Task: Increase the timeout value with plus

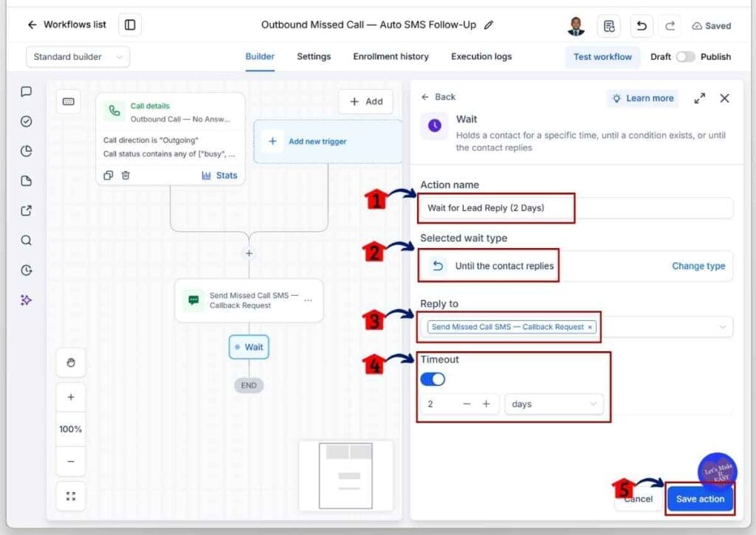Action: [x=486, y=404]
